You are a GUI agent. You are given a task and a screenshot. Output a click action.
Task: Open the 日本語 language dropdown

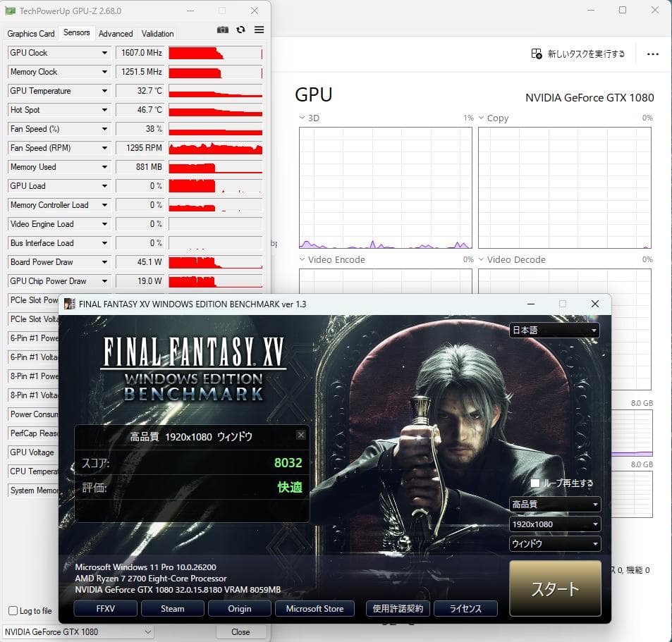tap(554, 331)
